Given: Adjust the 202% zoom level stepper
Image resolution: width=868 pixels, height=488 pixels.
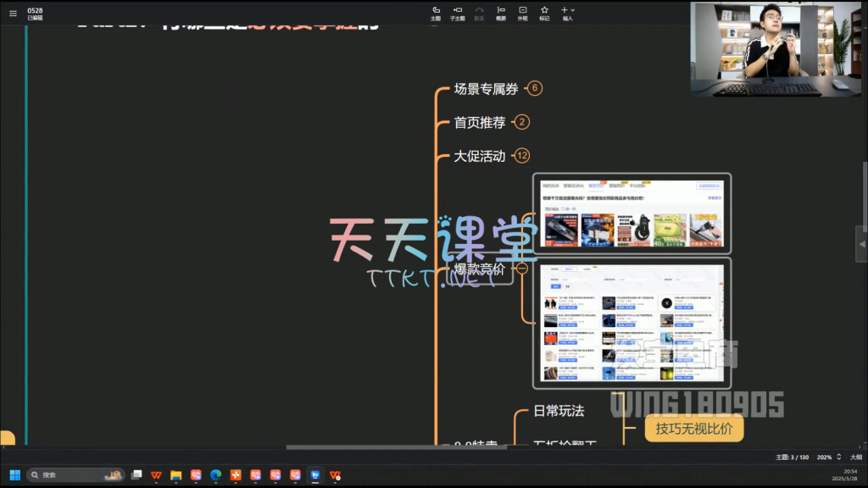Looking at the screenshot, I should click(826, 457).
